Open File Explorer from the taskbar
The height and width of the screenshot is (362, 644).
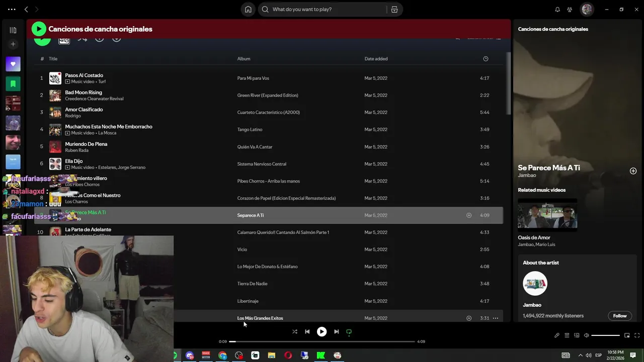[272, 355]
